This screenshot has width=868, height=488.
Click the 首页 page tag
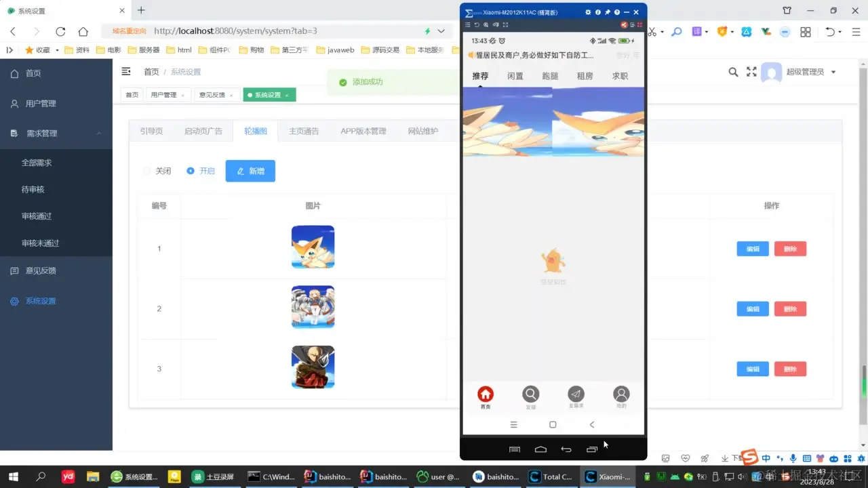point(132,95)
